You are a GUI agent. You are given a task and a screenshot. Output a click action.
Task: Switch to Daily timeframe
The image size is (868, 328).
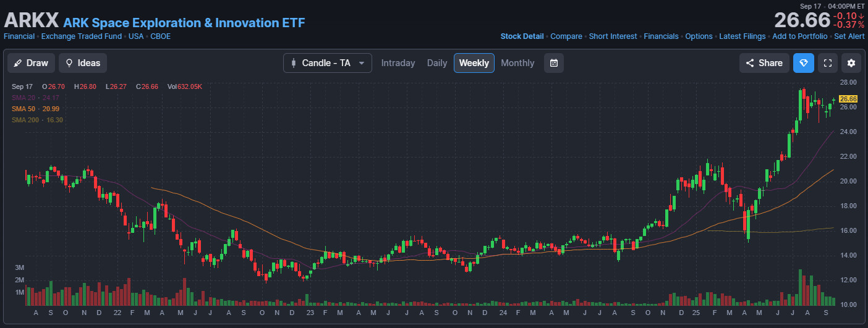pos(437,63)
